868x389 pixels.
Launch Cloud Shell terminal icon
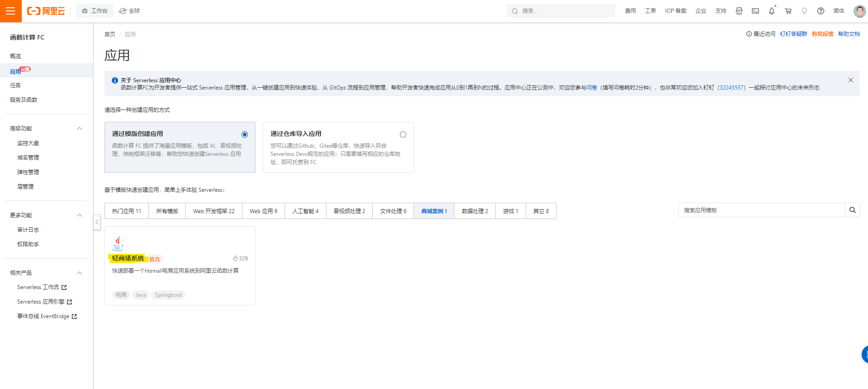[x=755, y=11]
